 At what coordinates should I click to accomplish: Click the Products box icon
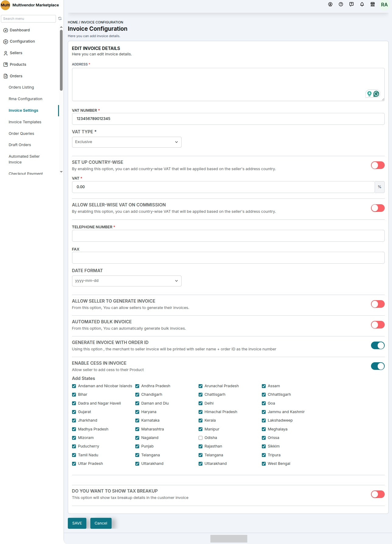click(5, 65)
